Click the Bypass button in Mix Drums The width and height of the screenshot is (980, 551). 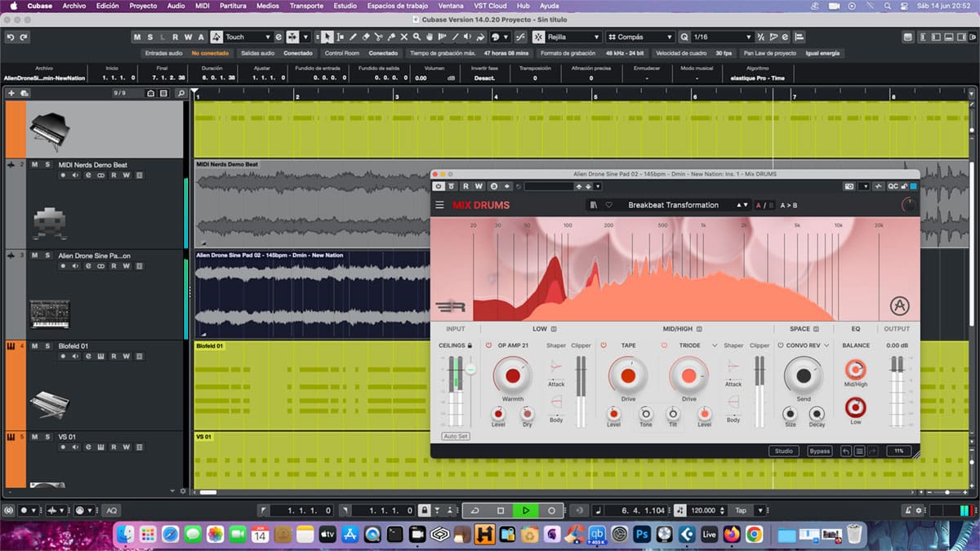819,451
